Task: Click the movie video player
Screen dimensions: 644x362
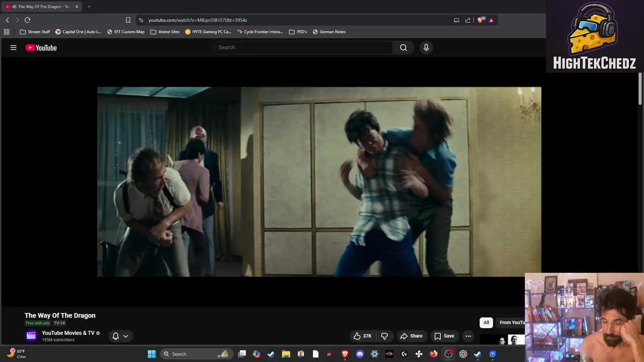Action: pos(319,182)
